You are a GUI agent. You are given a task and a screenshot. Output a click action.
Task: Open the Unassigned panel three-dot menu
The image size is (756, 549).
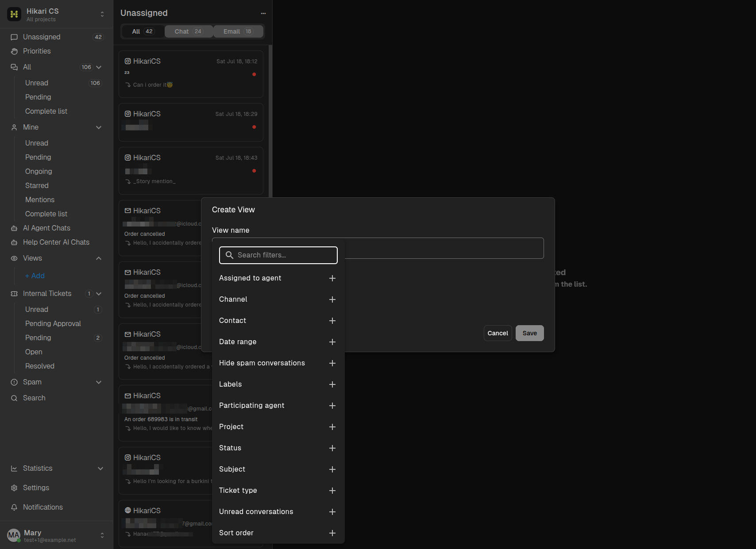(x=263, y=13)
